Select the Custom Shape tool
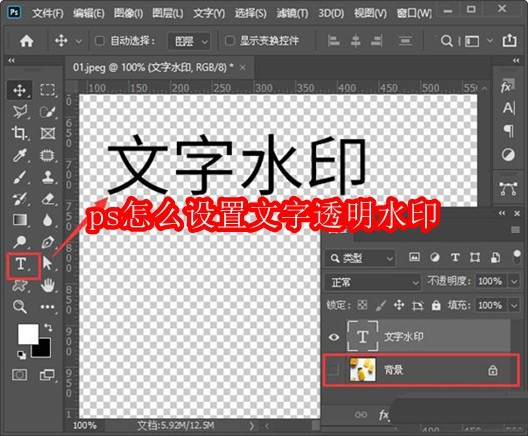528x436 pixels. click(x=20, y=287)
